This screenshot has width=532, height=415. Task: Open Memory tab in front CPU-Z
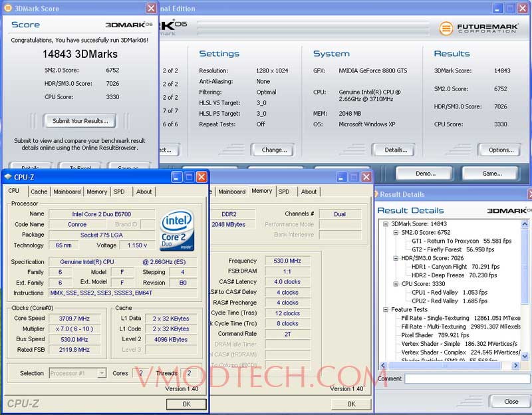(x=96, y=192)
